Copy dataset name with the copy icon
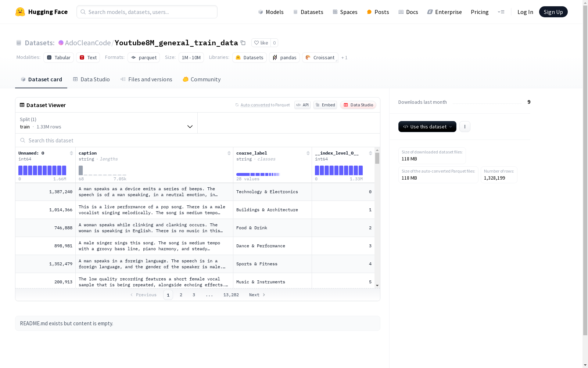 pyautogui.click(x=243, y=43)
